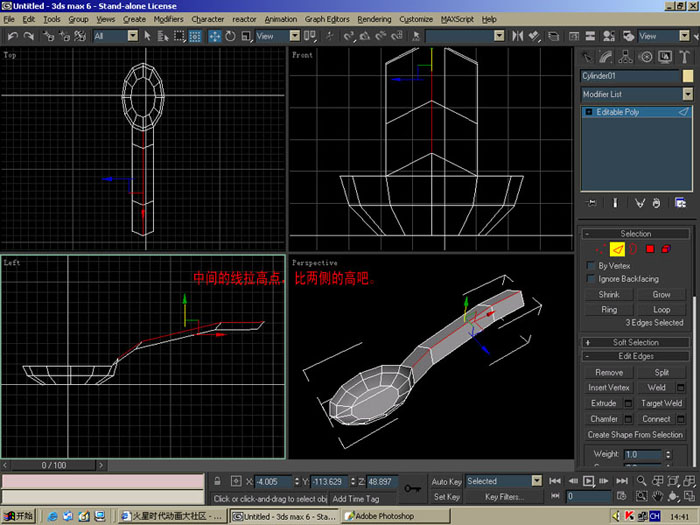Viewport: 700px width, 525px height.
Task: Click the Undo arrow icon
Action: click(x=13, y=36)
